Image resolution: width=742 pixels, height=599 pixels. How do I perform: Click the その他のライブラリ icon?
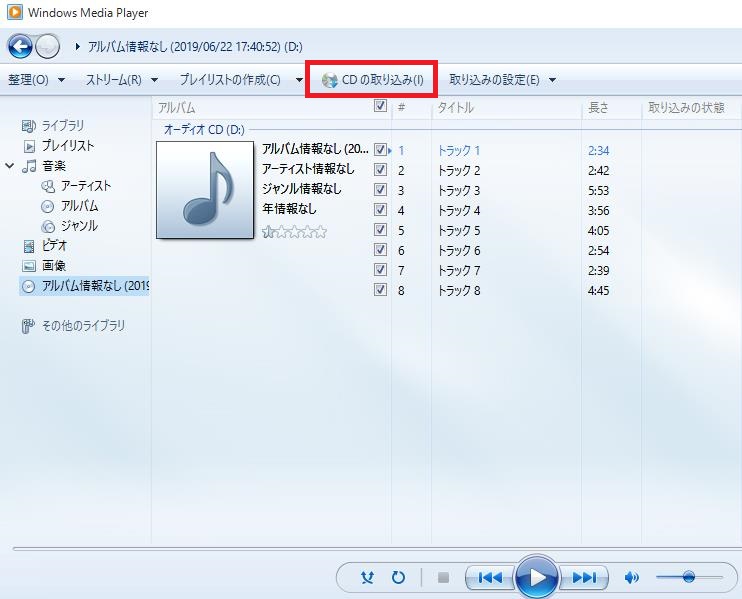(28, 326)
